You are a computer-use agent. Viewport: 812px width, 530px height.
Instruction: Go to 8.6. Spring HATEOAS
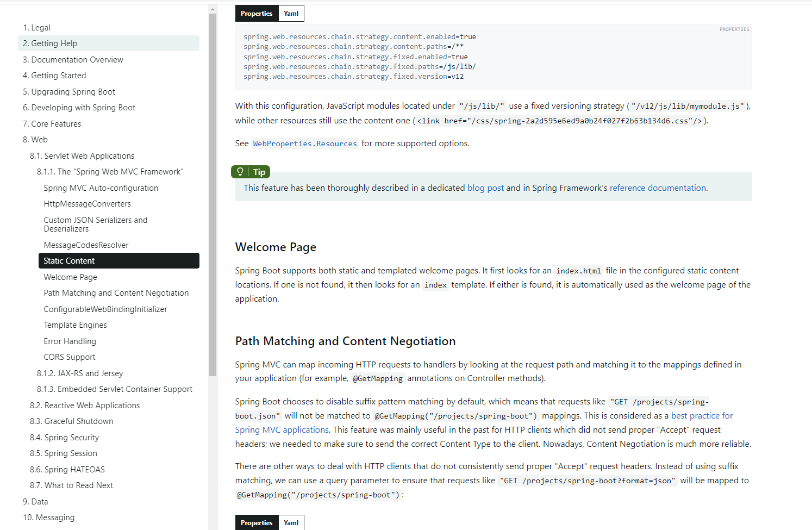[x=67, y=470]
